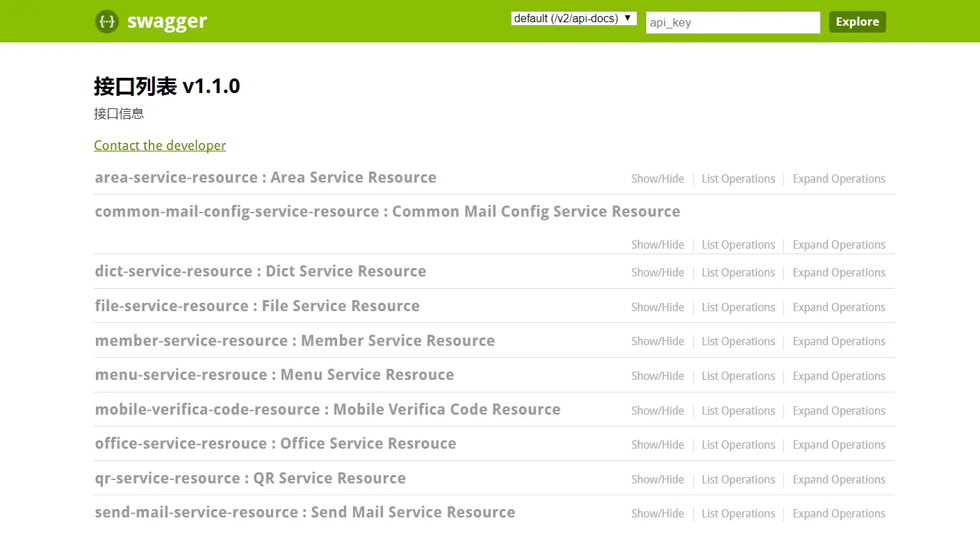Toggle Show/Hide for member-service-resource
980x539 pixels.
click(658, 341)
